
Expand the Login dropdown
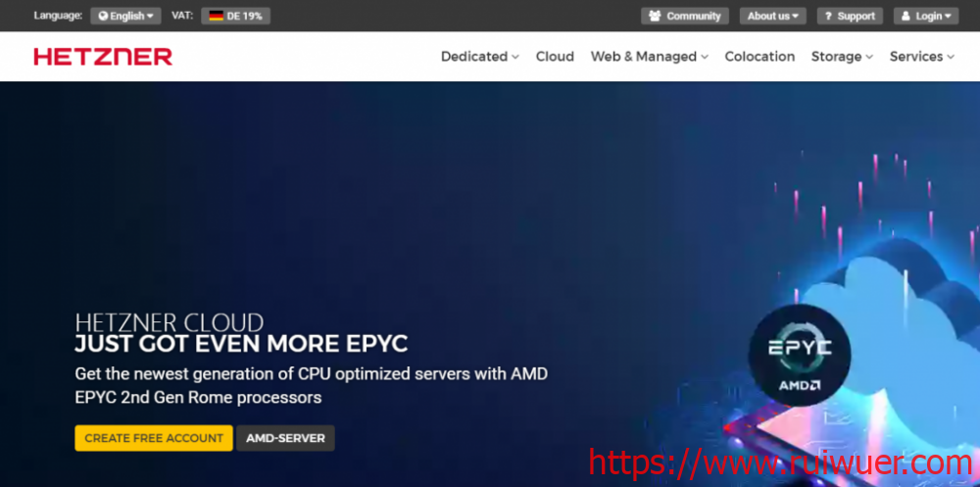click(x=926, y=17)
